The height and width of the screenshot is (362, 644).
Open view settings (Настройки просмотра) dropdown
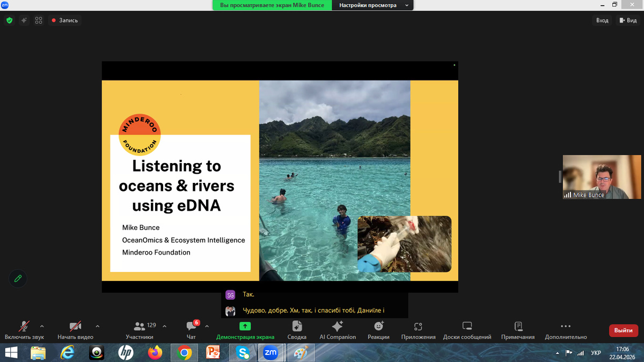click(x=373, y=5)
